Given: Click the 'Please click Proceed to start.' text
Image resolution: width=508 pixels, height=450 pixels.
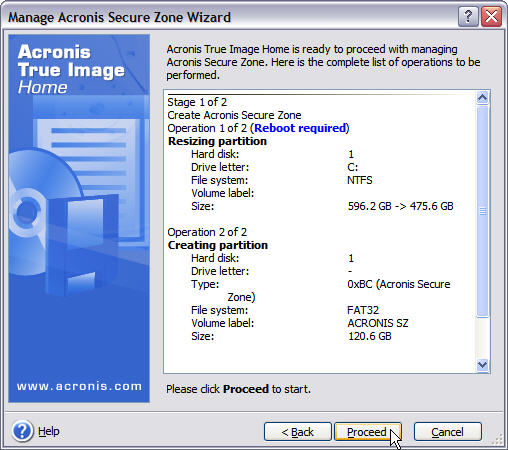Looking at the screenshot, I should click(238, 389).
